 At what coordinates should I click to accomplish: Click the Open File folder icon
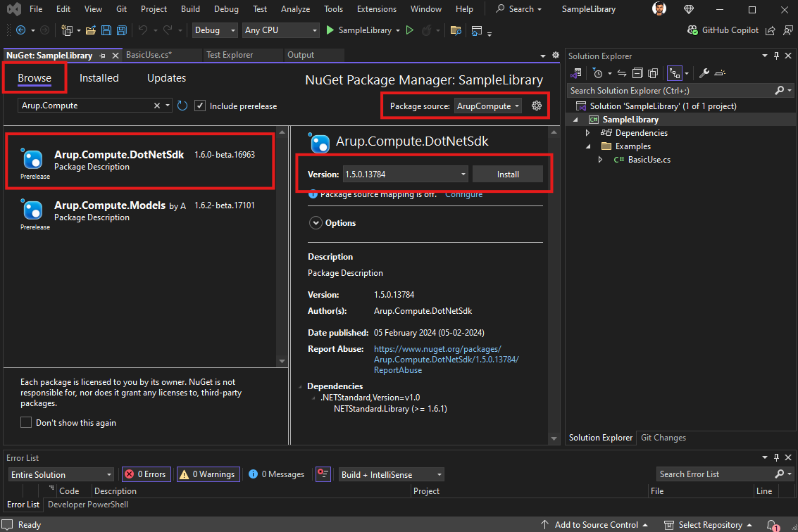tap(91, 30)
